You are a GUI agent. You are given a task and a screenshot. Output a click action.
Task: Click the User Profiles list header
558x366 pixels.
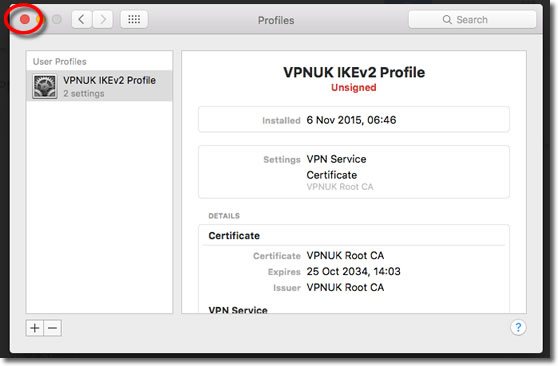coord(59,62)
